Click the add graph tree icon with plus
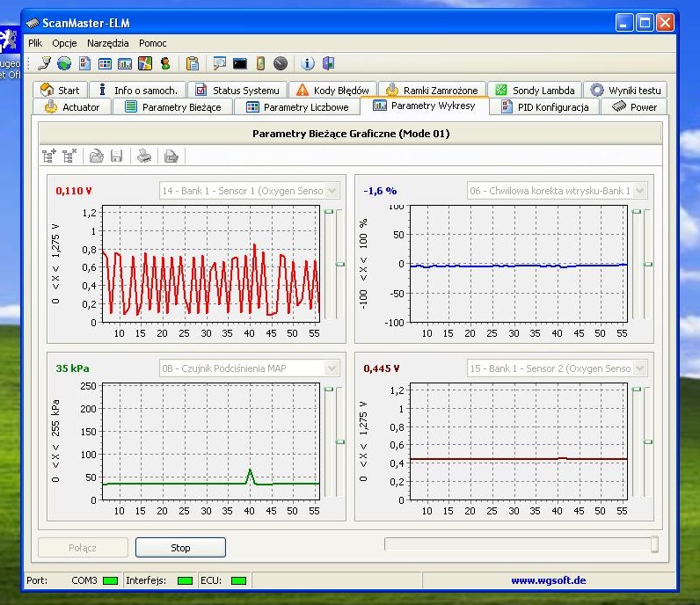Screen dimensions: 700x605 click(x=50, y=157)
